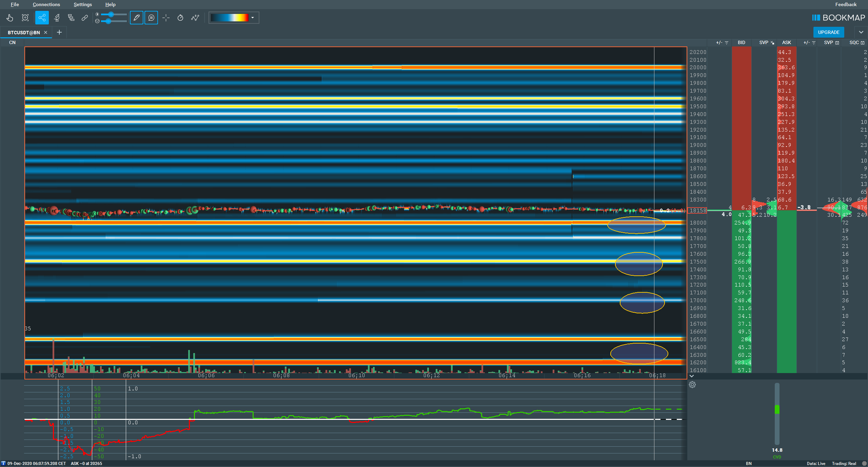Click the microscope icon in toolbar
Image resolution: width=868 pixels, height=467 pixels.
[57, 18]
